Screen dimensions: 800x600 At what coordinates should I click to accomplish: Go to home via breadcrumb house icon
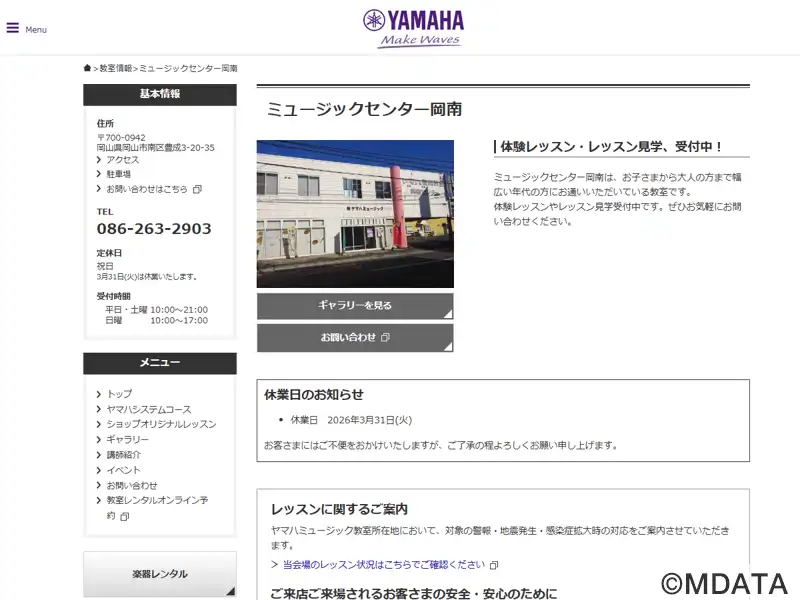click(x=87, y=68)
